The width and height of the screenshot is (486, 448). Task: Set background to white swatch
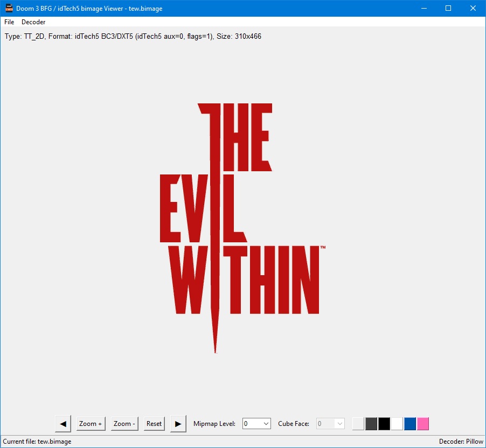pos(397,424)
